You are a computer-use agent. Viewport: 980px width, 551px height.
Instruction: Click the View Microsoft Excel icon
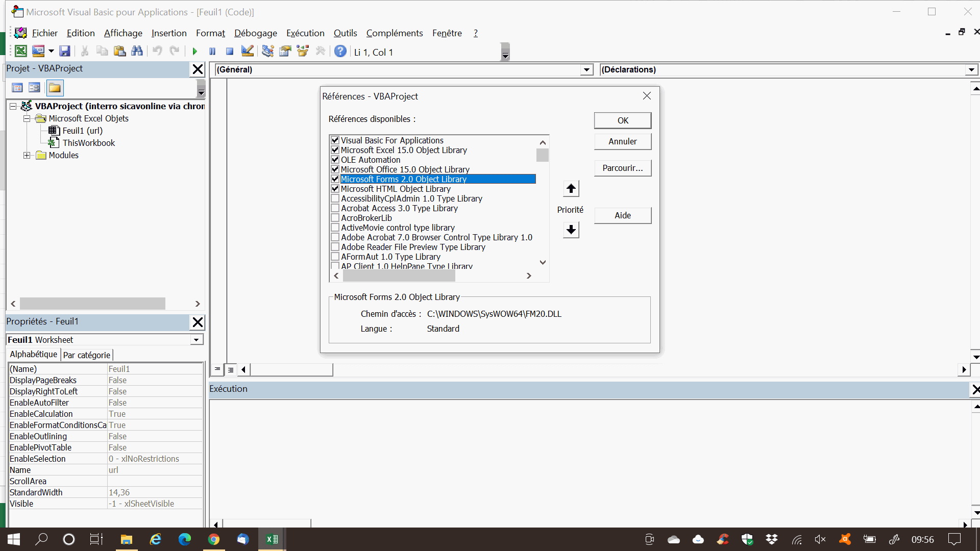(21, 52)
